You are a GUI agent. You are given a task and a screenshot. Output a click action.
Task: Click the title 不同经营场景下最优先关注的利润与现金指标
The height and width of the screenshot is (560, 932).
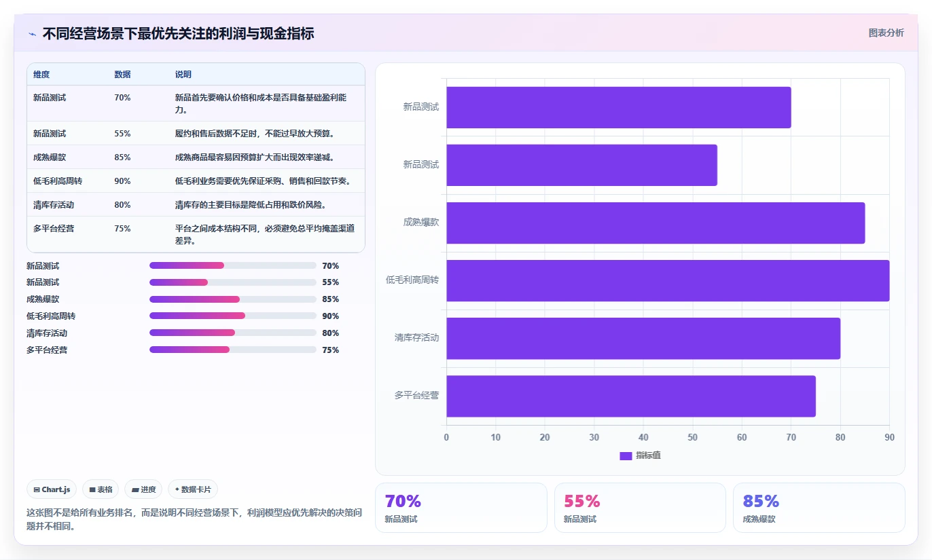point(178,34)
